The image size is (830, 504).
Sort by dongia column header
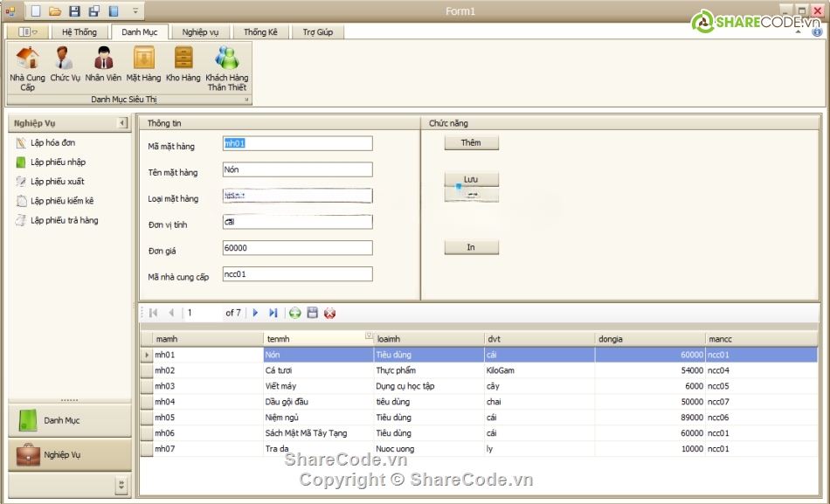tap(651, 339)
